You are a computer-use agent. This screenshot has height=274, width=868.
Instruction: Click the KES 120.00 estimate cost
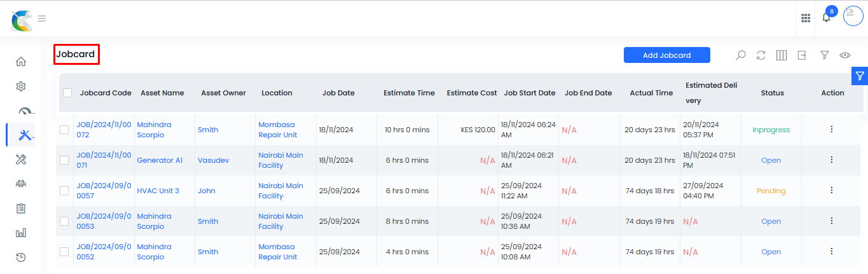click(478, 130)
